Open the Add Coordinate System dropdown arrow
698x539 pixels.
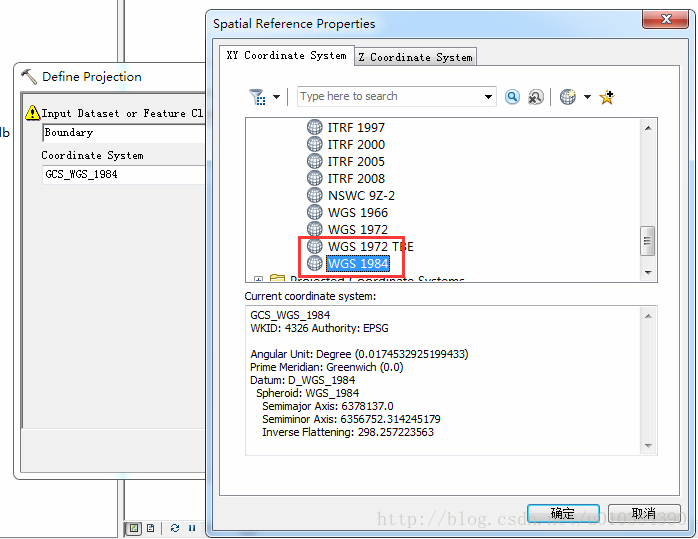(588, 97)
